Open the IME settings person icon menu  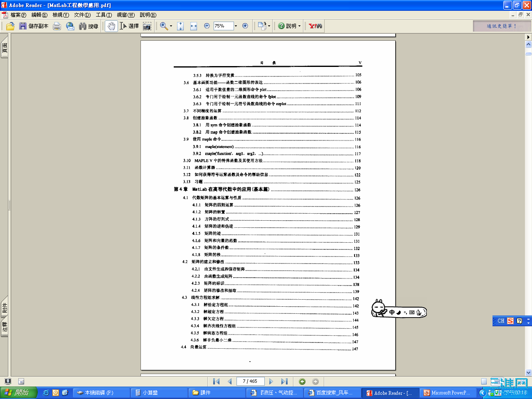click(419, 313)
